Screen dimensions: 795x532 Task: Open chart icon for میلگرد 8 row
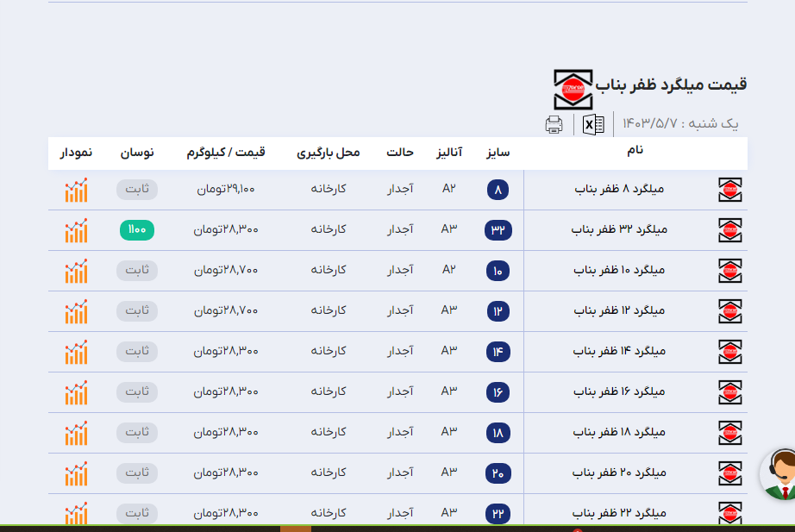[76, 191]
